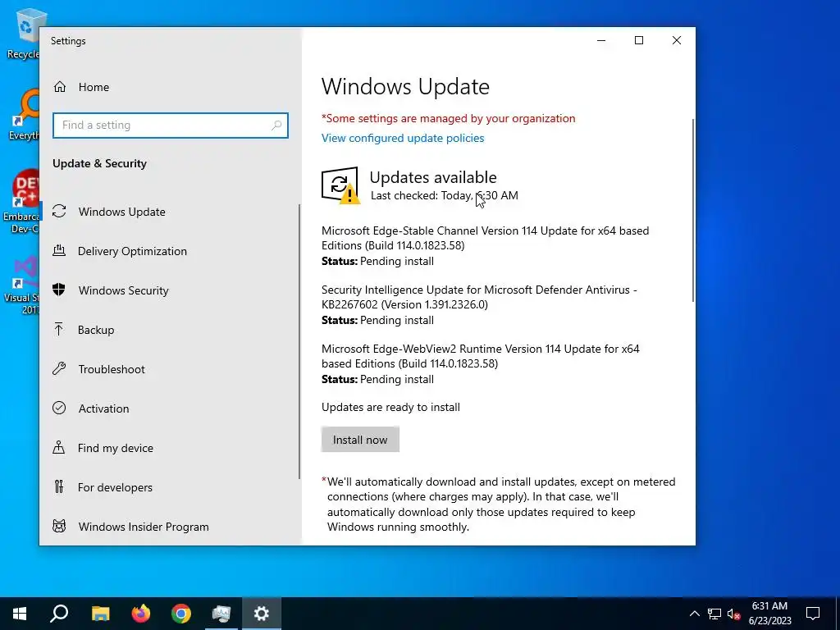This screenshot has width=840, height=630.
Task: Click the search magnifier in Find a setting
Action: (x=276, y=126)
